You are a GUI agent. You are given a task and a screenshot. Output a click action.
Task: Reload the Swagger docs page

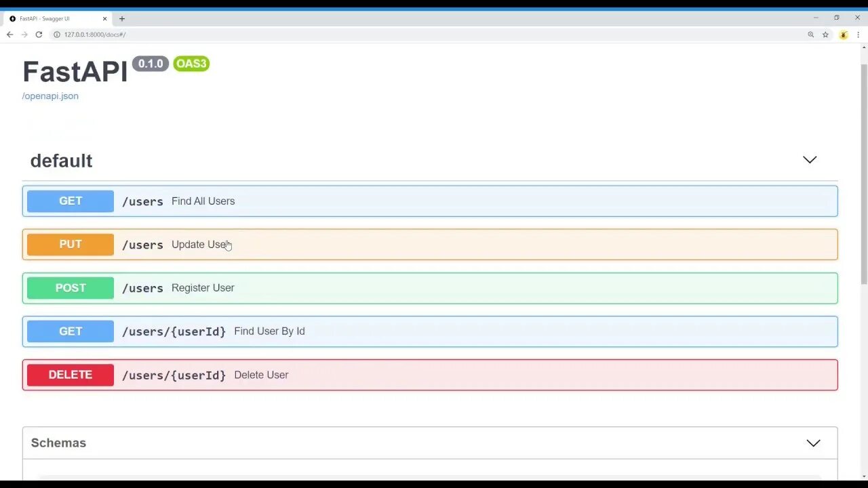tap(39, 35)
